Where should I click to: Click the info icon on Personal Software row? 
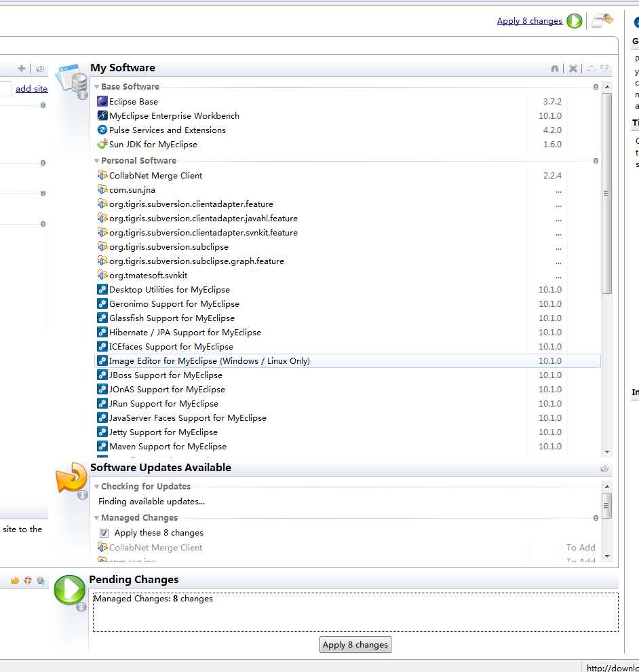tap(596, 161)
